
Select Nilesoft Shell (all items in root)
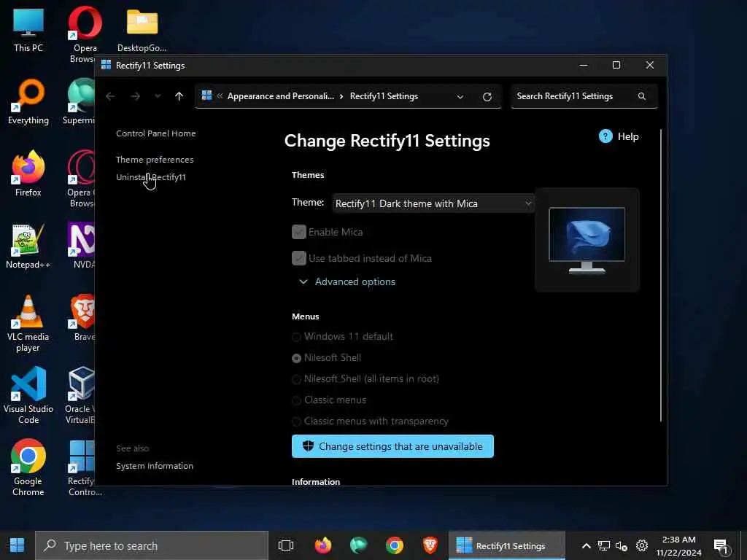(x=296, y=379)
